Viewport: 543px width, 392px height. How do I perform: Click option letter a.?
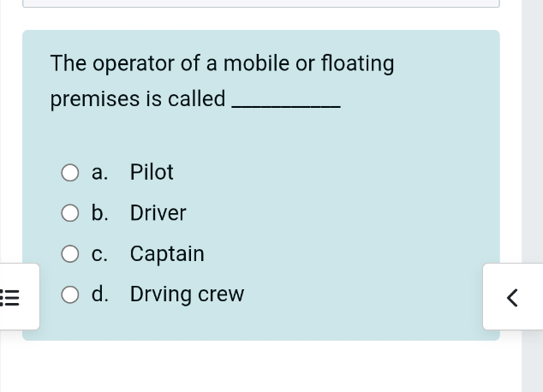(99, 172)
